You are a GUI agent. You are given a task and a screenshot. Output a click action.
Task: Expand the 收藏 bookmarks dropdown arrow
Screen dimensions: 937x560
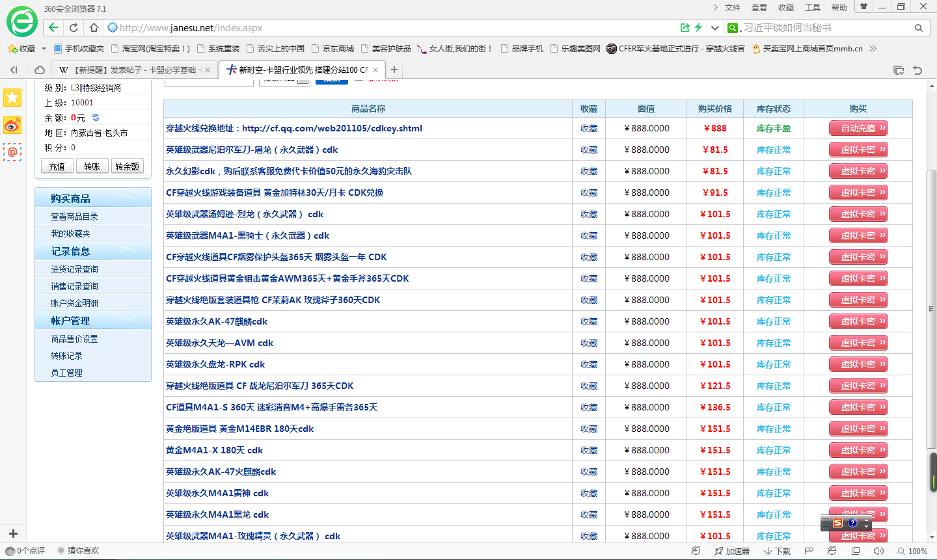(44, 48)
